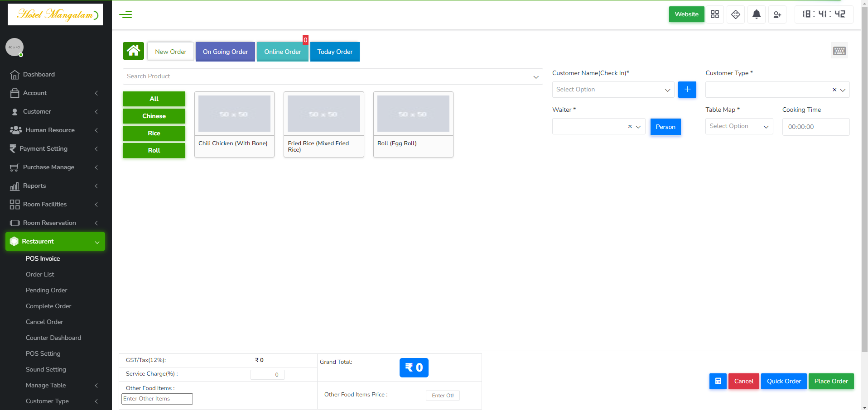
Task: Expand the Table Map dropdown
Action: [x=739, y=126]
